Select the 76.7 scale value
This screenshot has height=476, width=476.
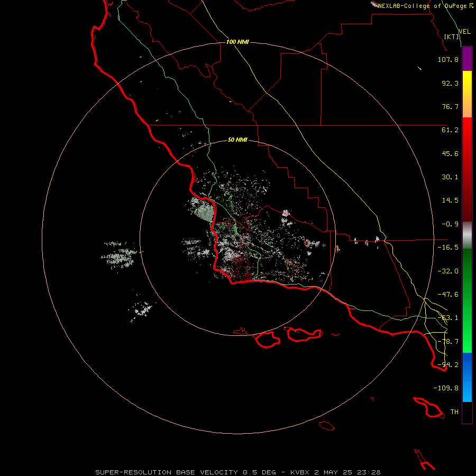pyautogui.click(x=450, y=106)
